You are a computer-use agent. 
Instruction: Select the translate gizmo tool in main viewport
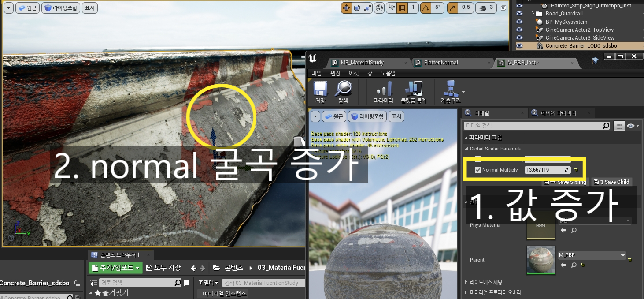tap(346, 8)
